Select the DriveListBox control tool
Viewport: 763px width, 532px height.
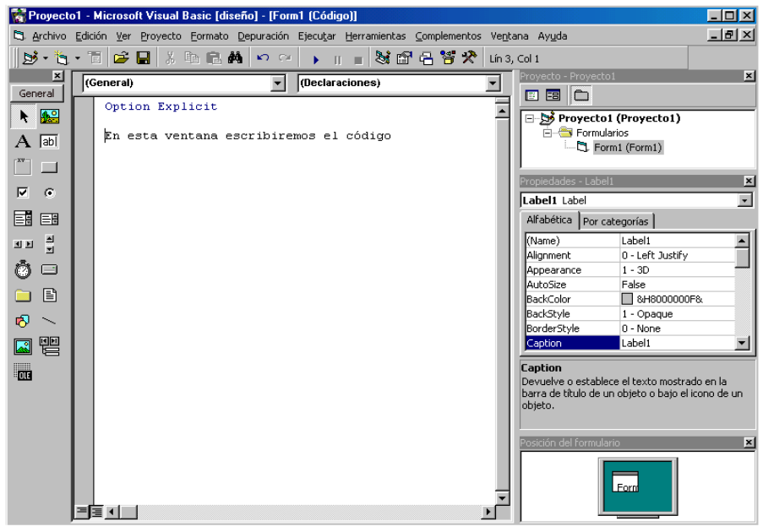tap(49, 269)
